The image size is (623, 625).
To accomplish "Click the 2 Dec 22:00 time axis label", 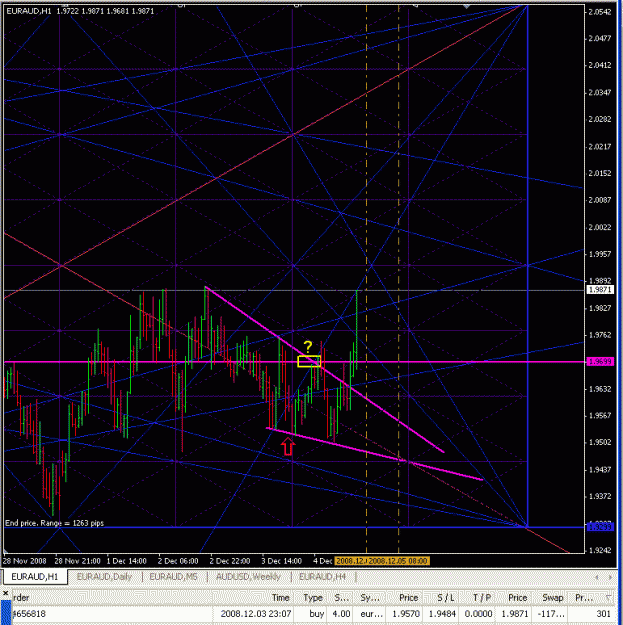I will pyautogui.click(x=230, y=561).
